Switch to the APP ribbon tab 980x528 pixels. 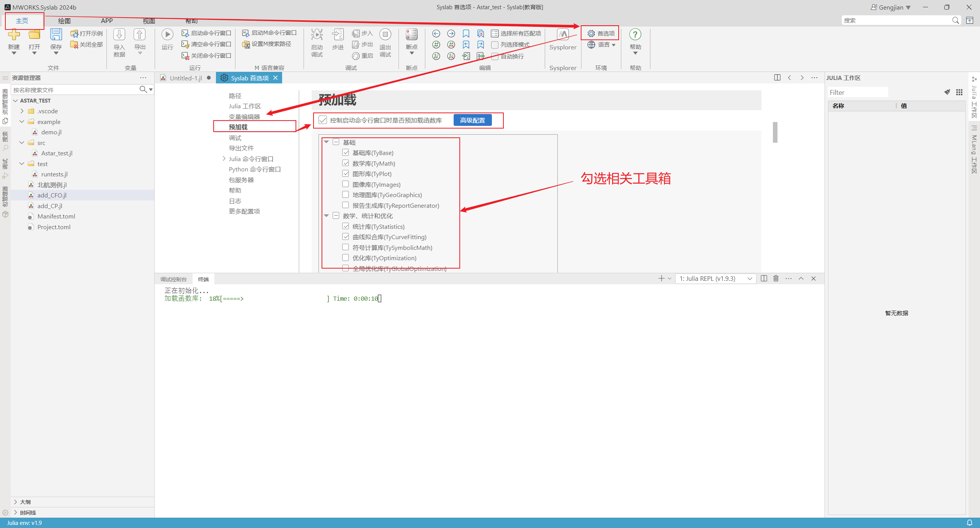[x=107, y=21]
